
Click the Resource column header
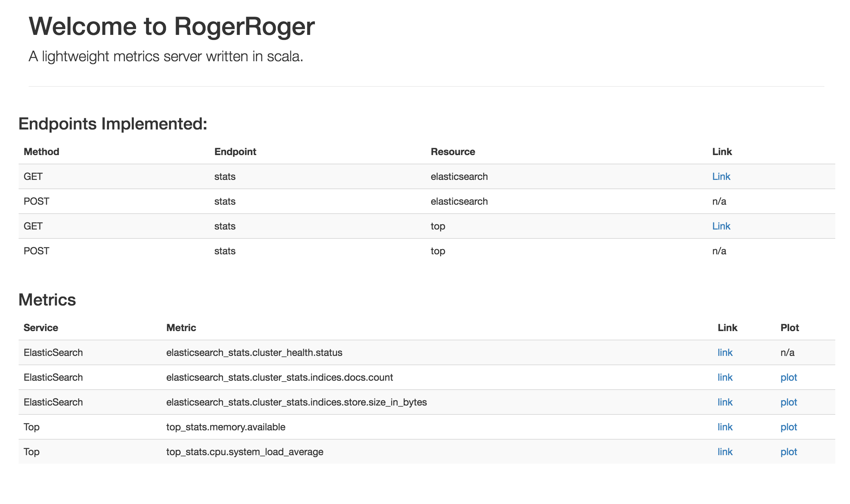[x=453, y=152]
